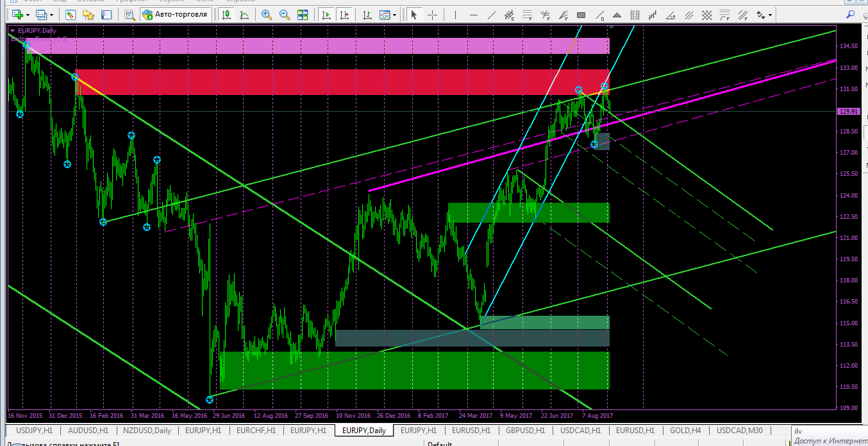The image size is (868, 446).
Task: Select the Fibonacci retracement tool
Action: [x=528, y=14]
